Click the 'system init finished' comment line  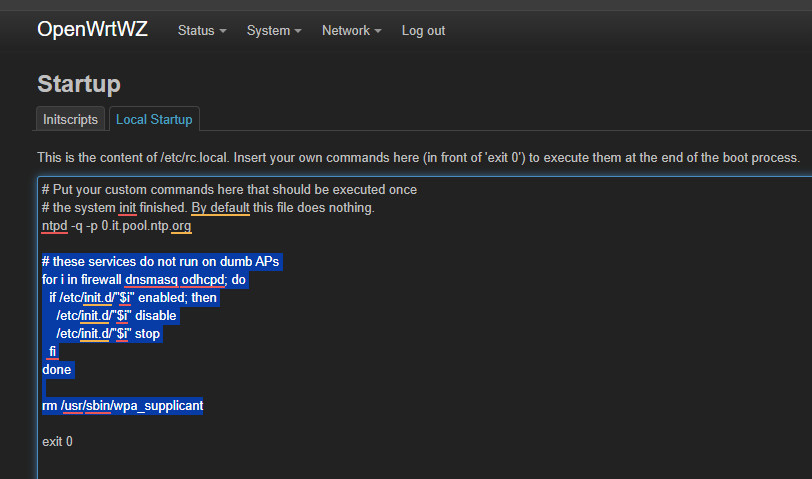(x=208, y=208)
